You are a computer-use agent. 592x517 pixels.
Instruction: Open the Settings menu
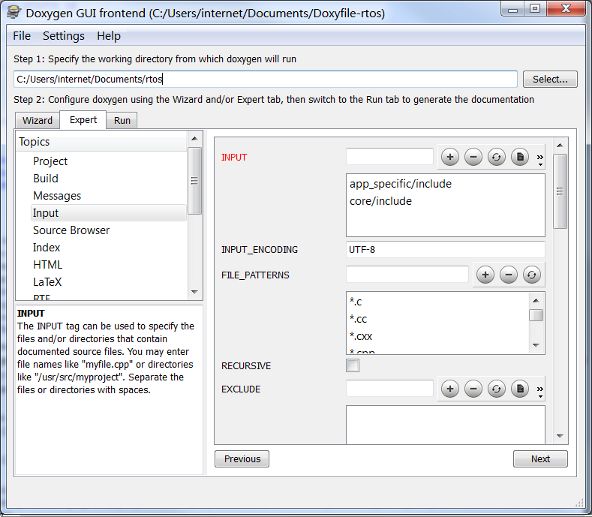pyautogui.click(x=63, y=36)
